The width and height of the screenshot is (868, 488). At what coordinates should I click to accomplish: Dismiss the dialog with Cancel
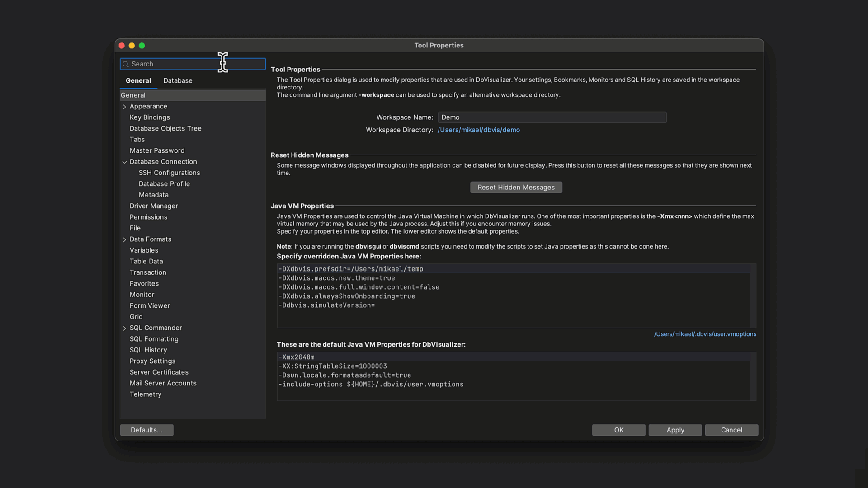point(731,430)
